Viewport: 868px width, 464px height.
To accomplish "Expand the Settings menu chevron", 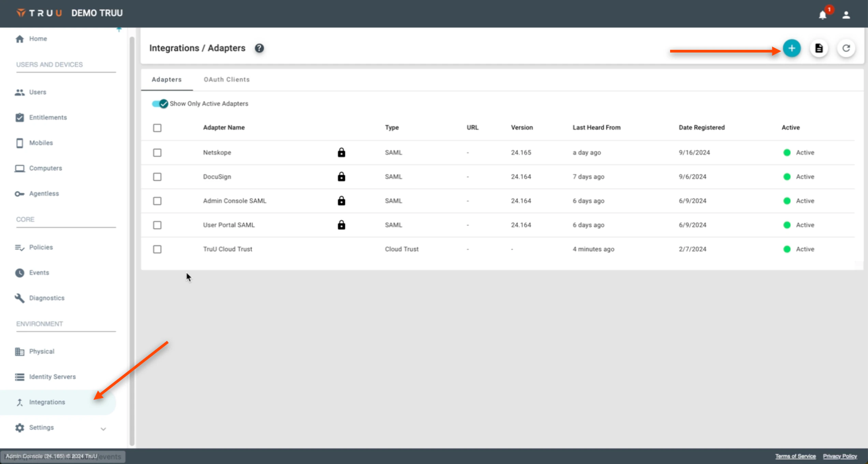I will point(103,429).
